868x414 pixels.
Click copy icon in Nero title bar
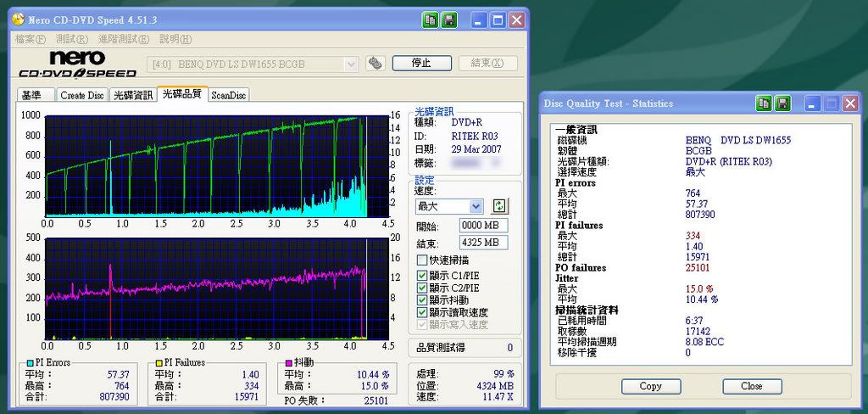(430, 20)
